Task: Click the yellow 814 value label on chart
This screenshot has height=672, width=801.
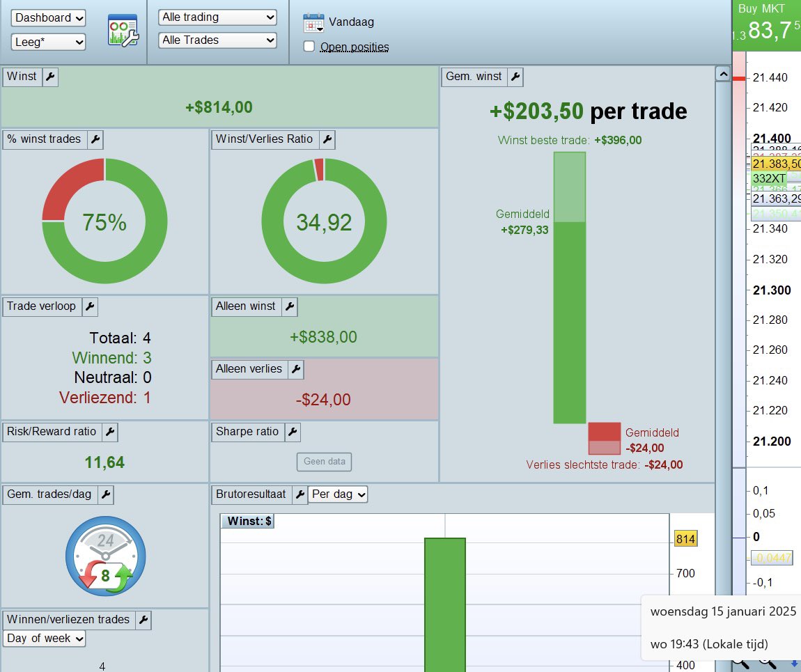Action: pyautogui.click(x=685, y=539)
